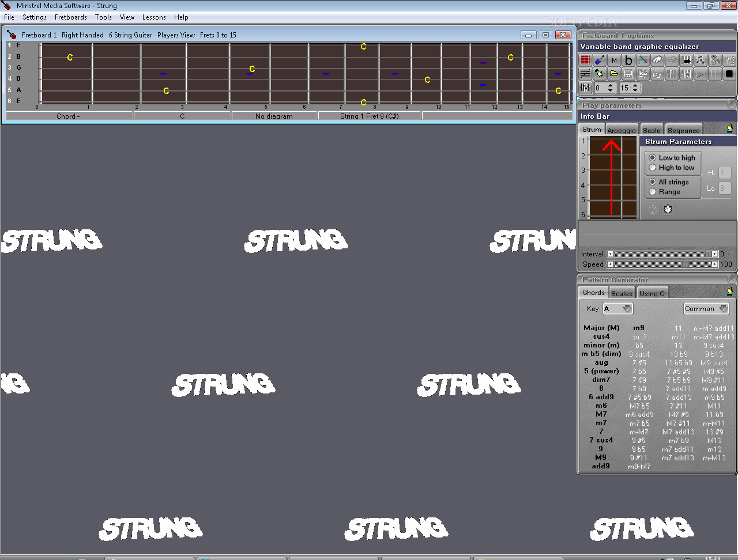Choose the dim7 chord

[x=601, y=380]
